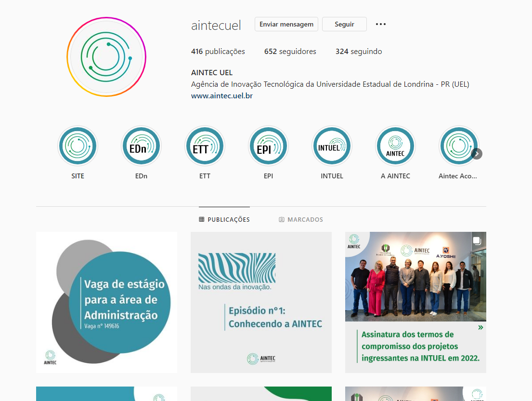Image resolution: width=532 pixels, height=401 pixels.
Task: Click the INTUEL highlight label
Action: pos(332,176)
